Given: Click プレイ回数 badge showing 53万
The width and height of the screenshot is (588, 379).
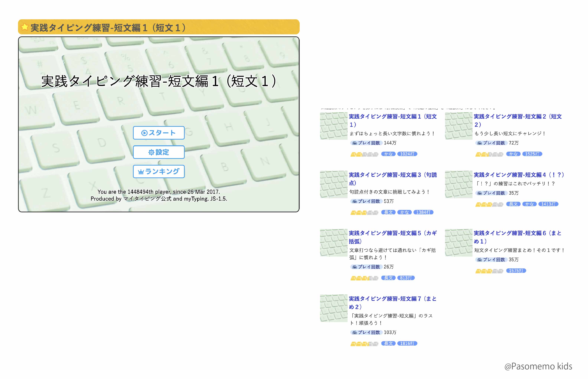Looking at the screenshot, I should pos(366,201).
